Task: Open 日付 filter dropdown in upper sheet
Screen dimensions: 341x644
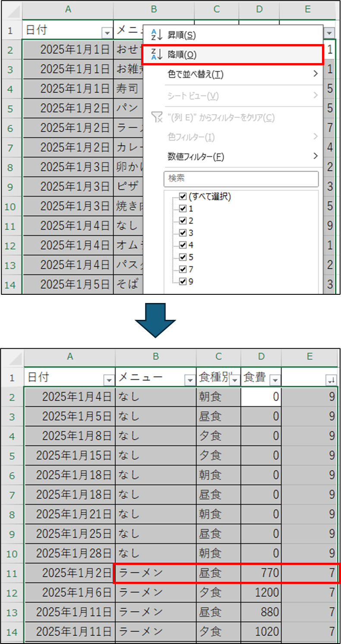Action: pos(107,33)
